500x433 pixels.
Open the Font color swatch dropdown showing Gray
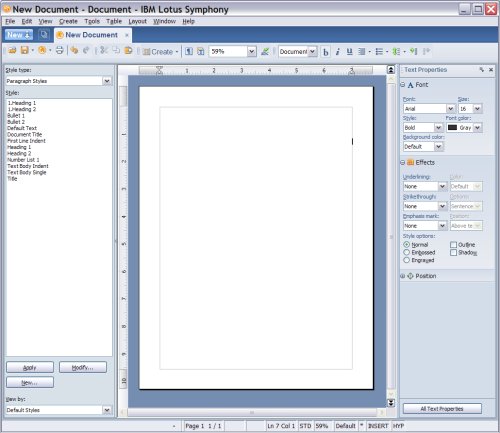point(477,128)
